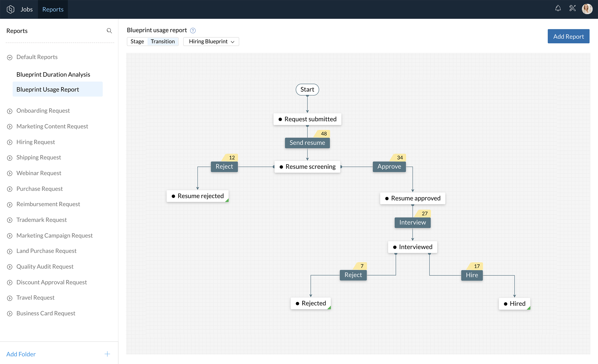598x364 pixels.
Task: Collapse the Default Reports folder
Action: click(10, 57)
